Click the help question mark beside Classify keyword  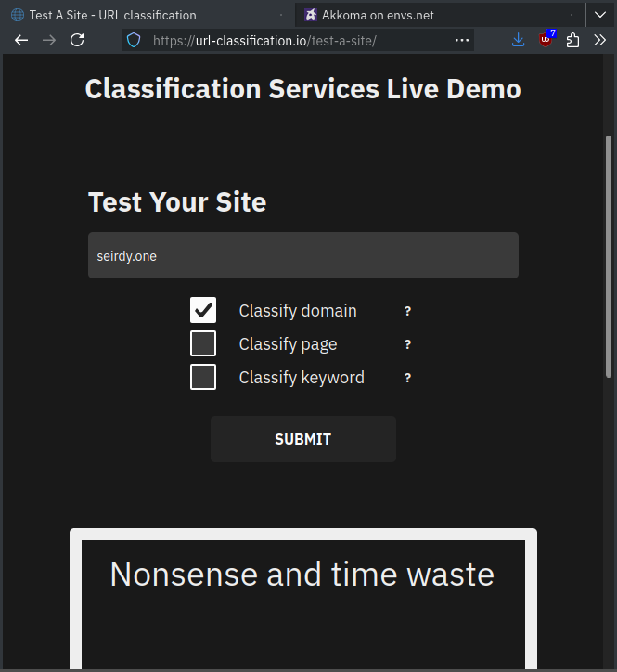(x=407, y=379)
